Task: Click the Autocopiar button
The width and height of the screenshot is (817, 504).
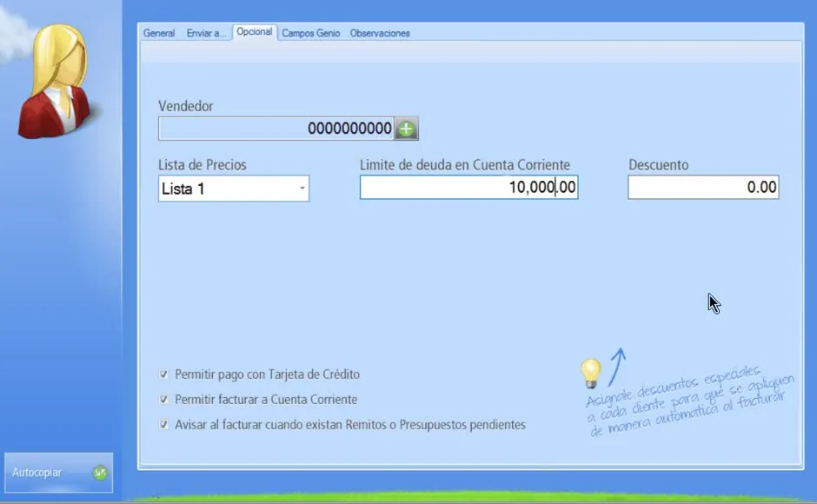Action: 58,473
